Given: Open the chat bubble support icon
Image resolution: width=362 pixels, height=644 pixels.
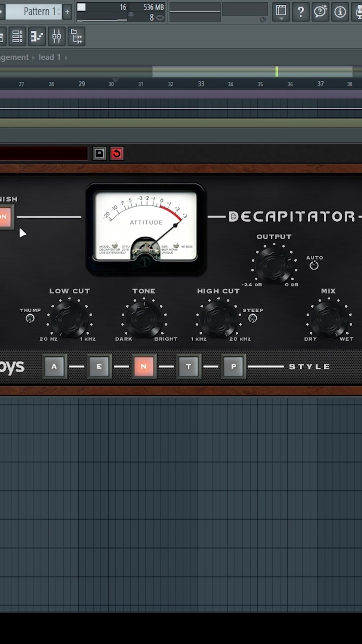Looking at the screenshot, I should pyautogui.click(x=320, y=12).
